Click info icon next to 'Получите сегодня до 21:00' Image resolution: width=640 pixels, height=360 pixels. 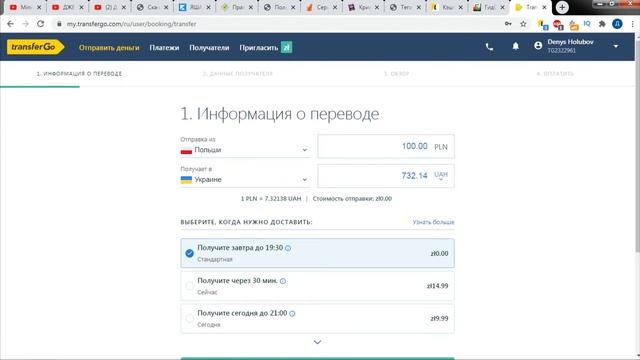(x=292, y=313)
